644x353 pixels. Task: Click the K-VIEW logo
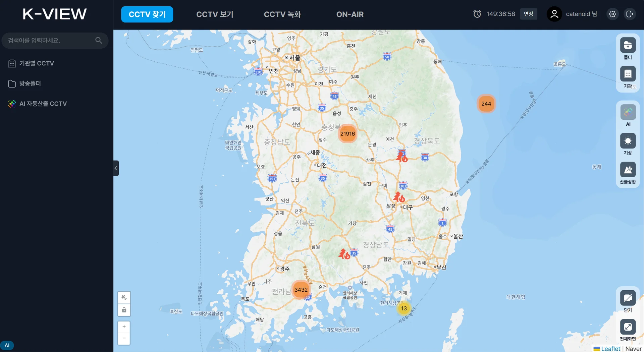click(55, 14)
